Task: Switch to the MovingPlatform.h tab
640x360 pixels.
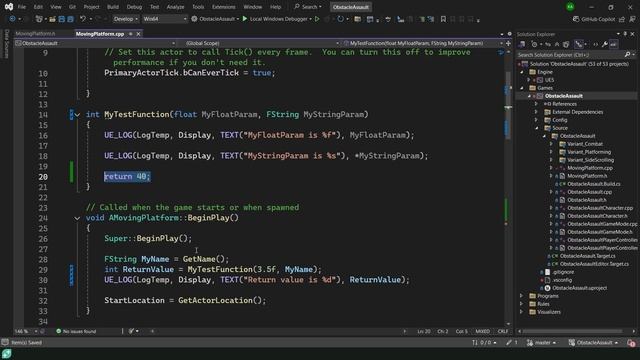Action: coord(36,34)
